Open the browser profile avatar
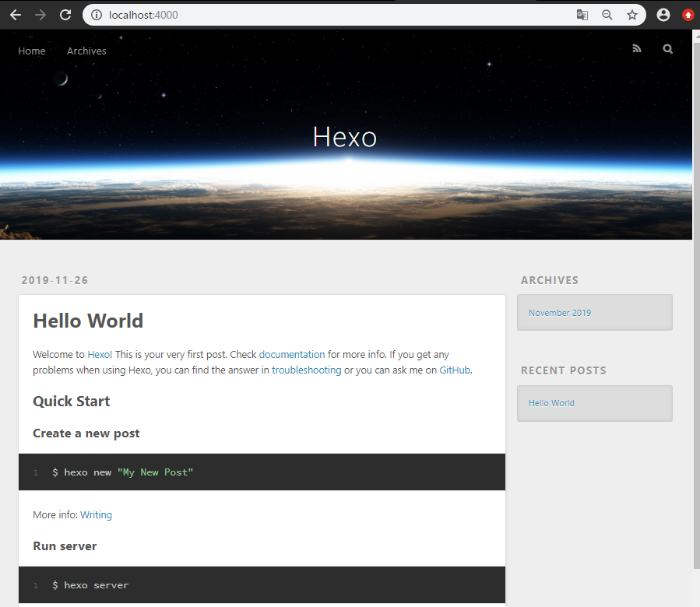The image size is (700, 607). tap(663, 15)
